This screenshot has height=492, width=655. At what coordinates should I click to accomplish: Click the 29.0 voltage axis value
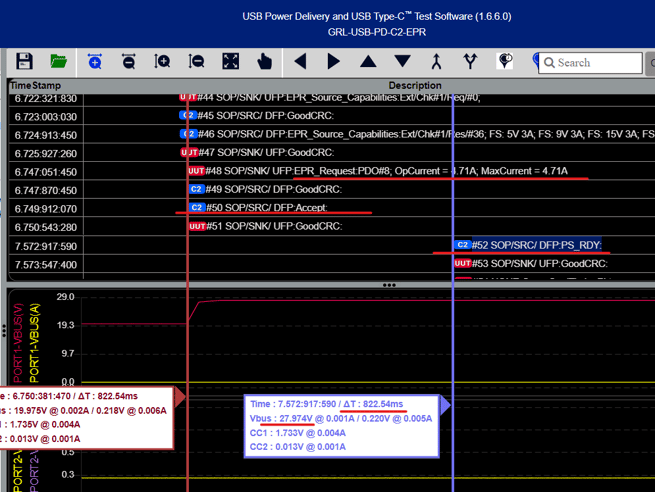66,297
